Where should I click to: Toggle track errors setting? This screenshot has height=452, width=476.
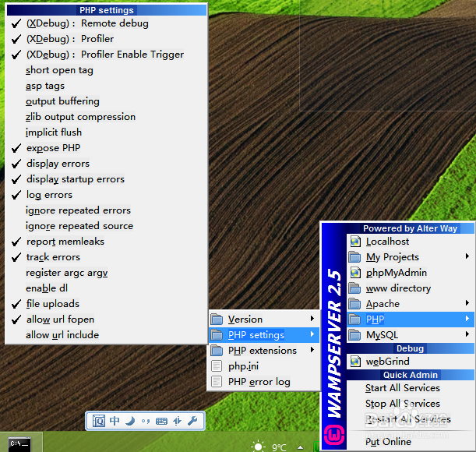106,257
